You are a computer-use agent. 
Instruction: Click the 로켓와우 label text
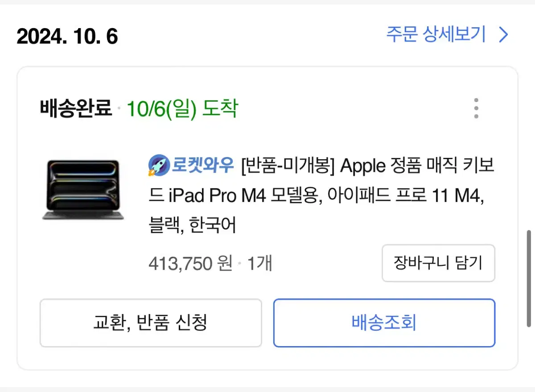[x=203, y=166]
